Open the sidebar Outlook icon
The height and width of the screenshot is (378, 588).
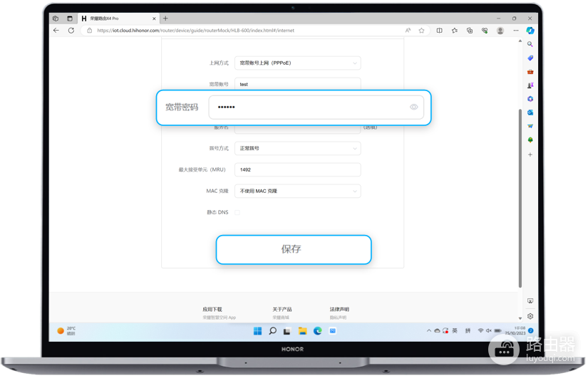[530, 112]
